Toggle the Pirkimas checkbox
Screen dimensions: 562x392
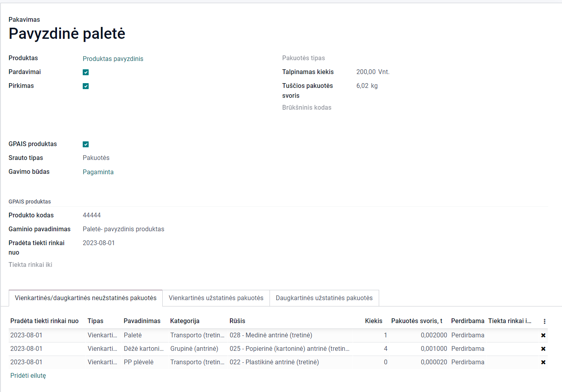pyautogui.click(x=85, y=86)
